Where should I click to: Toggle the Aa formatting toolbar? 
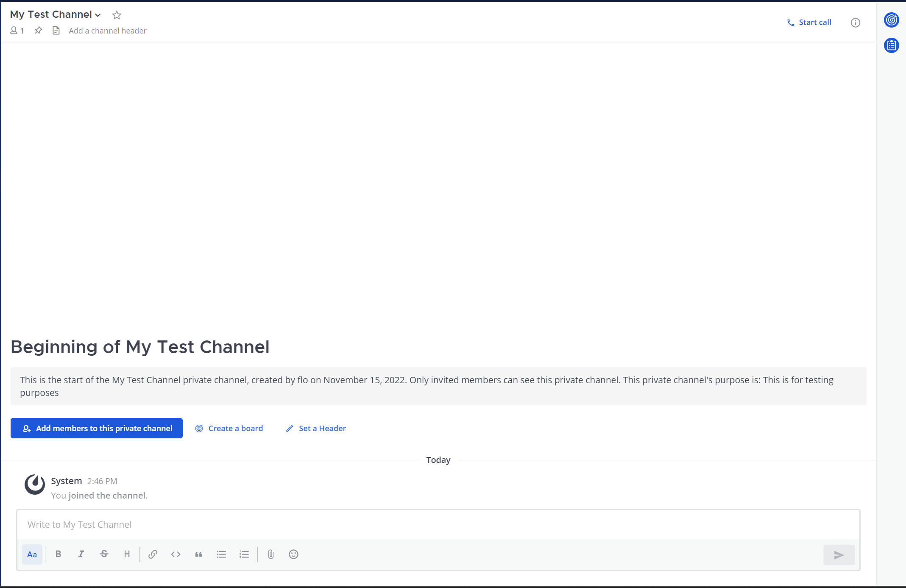[x=32, y=554]
